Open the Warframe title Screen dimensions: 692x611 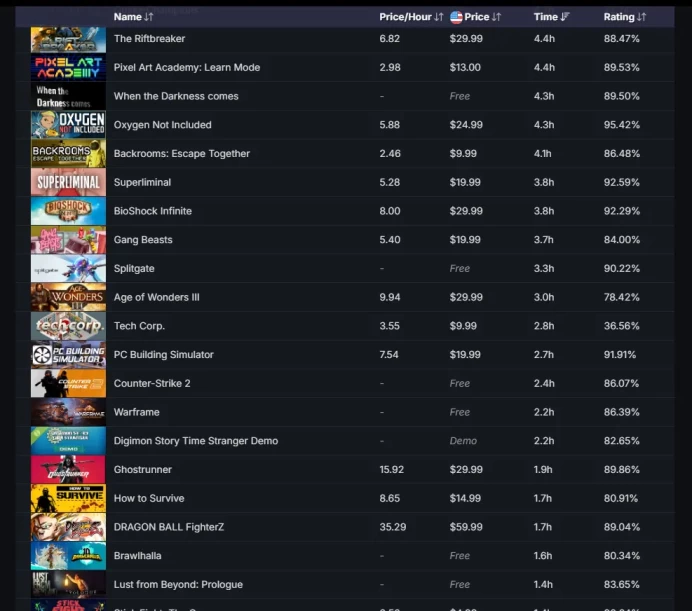(136, 412)
